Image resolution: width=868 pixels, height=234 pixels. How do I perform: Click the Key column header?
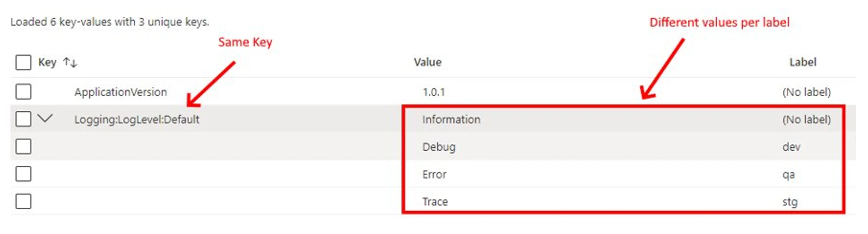tap(47, 62)
